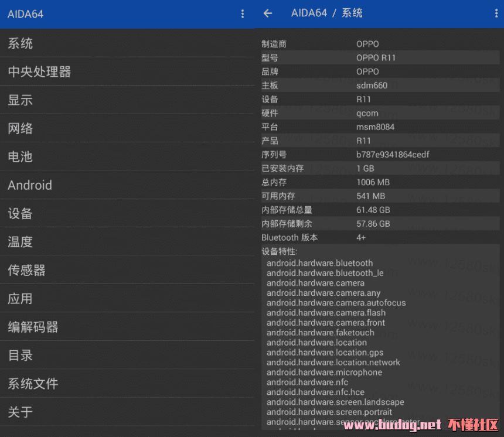Select the 品牌 row

380,71
